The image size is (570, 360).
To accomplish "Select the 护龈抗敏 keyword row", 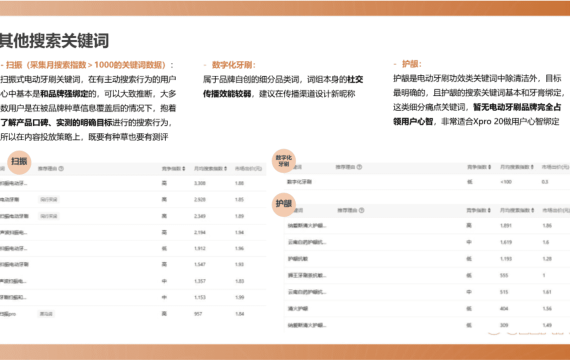I will pyautogui.click(x=427, y=259).
